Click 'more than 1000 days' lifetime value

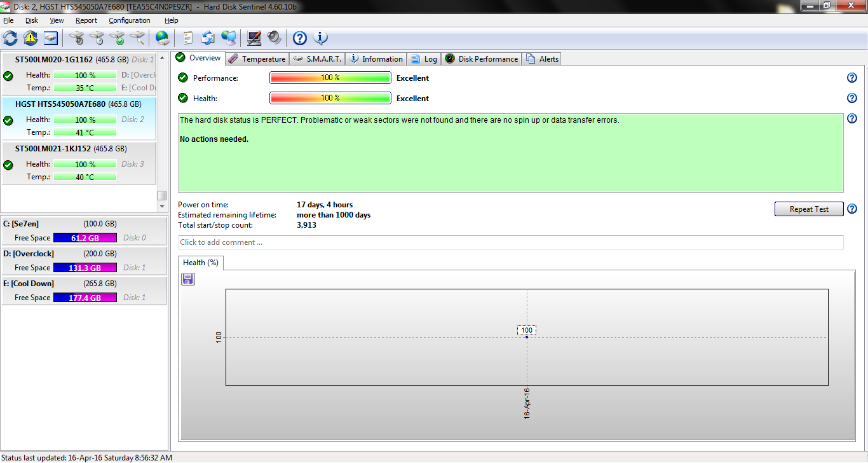pos(334,215)
